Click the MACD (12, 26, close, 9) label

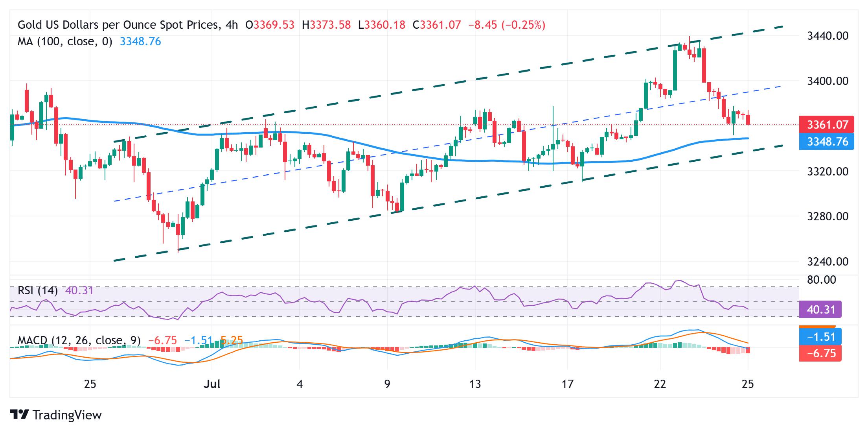79,340
